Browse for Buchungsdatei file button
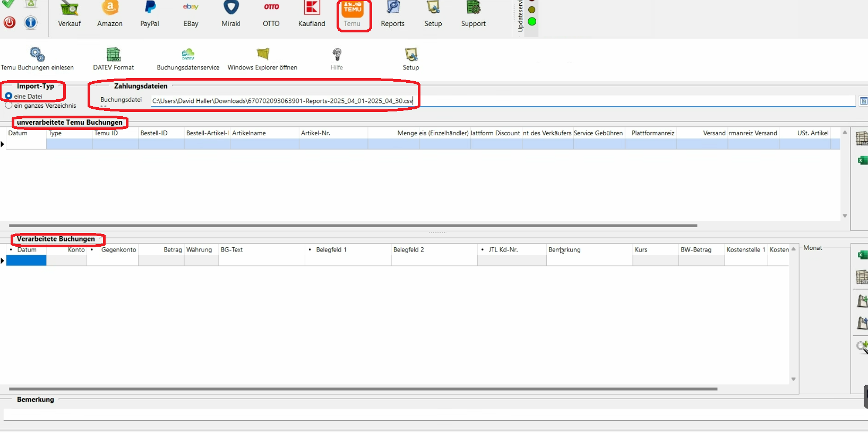The width and height of the screenshot is (868, 433). pos(863,101)
